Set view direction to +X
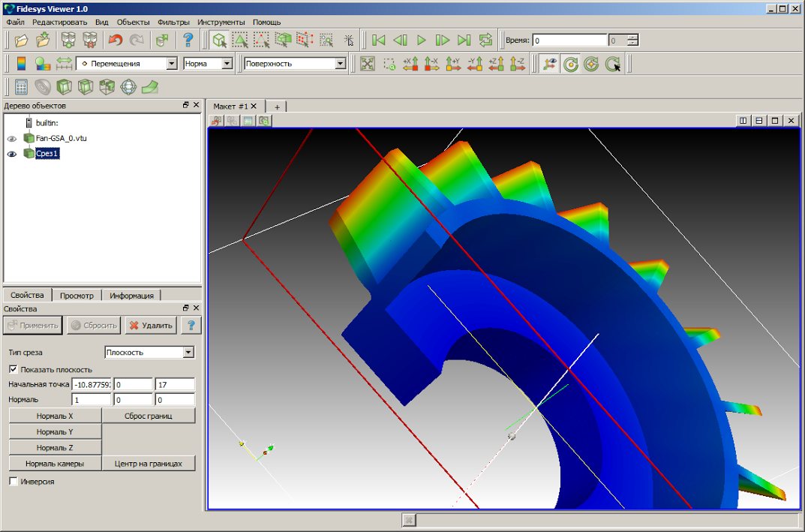 [410, 64]
